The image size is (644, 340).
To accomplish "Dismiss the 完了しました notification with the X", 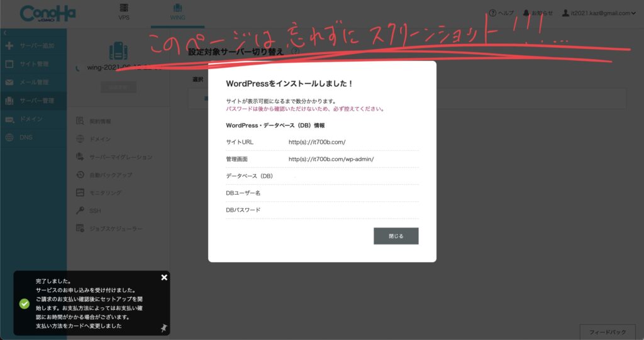I will 164,278.
